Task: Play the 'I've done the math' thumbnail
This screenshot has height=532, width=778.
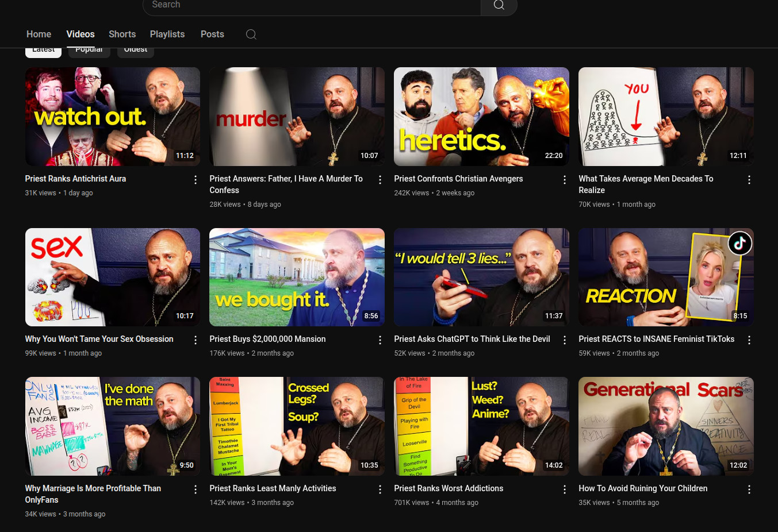Action: click(113, 426)
